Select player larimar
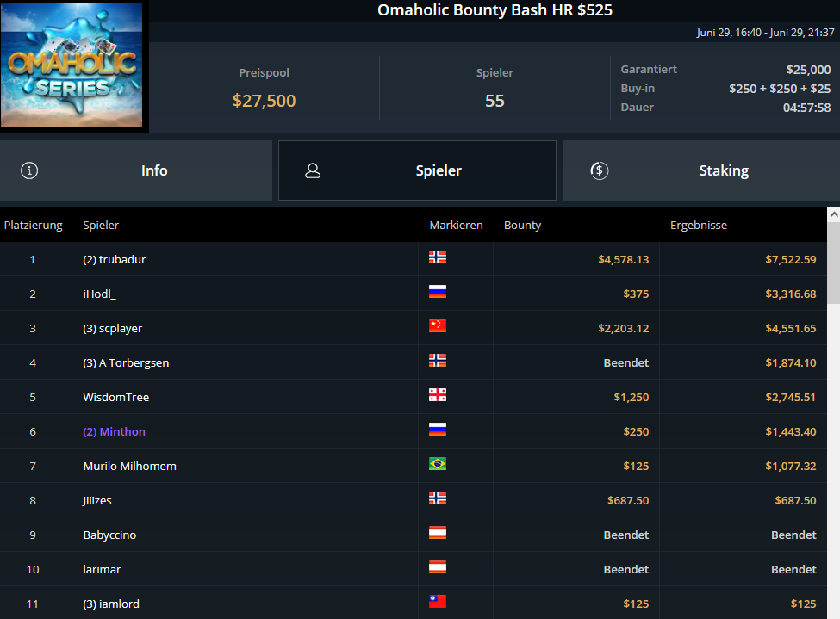This screenshot has height=619, width=840. (102, 569)
